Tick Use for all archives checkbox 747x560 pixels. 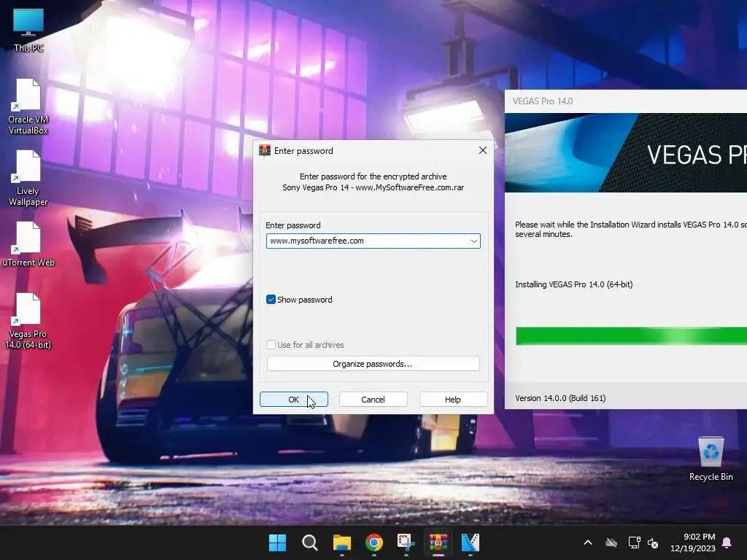(271, 345)
